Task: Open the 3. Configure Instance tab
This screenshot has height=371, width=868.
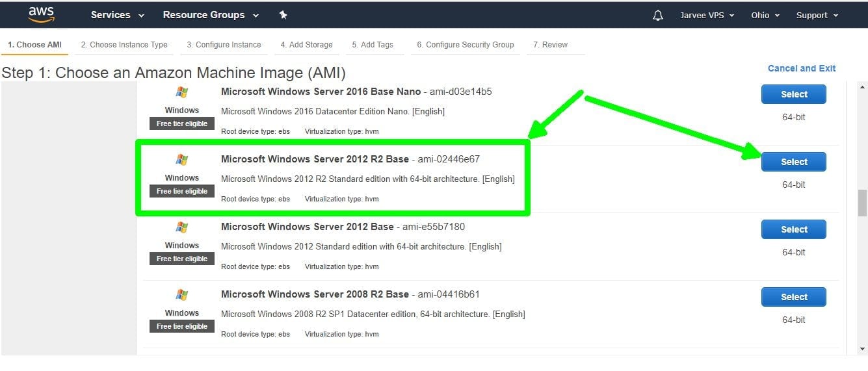Action: pyautogui.click(x=224, y=45)
